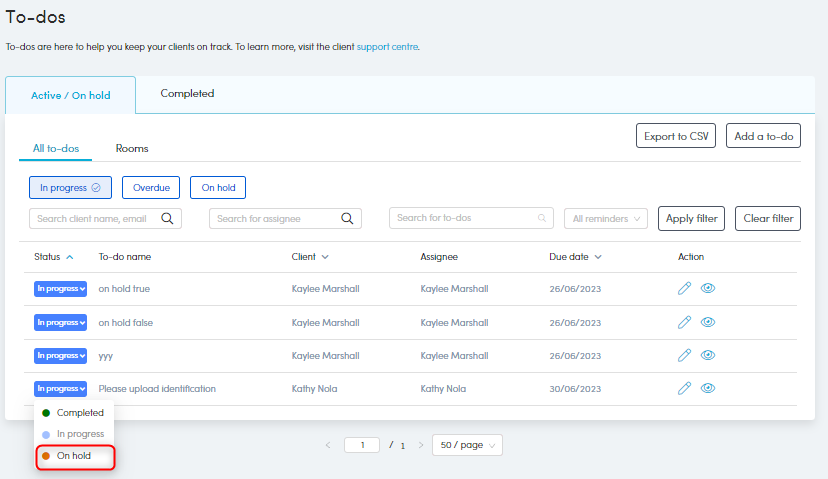Choose the green 'Completed' status option
Screen dimensions: 828x479
(79, 412)
